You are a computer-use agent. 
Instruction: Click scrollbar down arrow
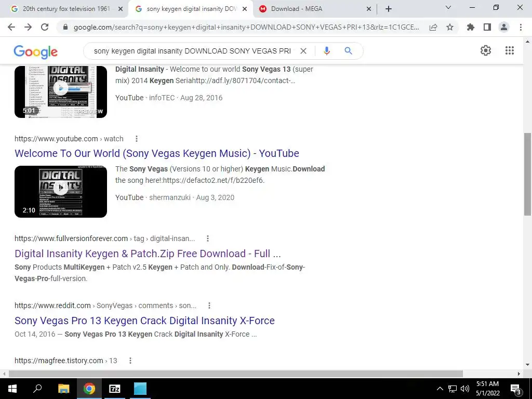coord(527,365)
